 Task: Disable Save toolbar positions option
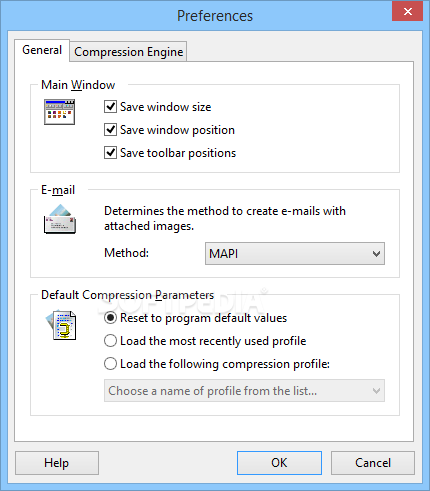(110, 153)
